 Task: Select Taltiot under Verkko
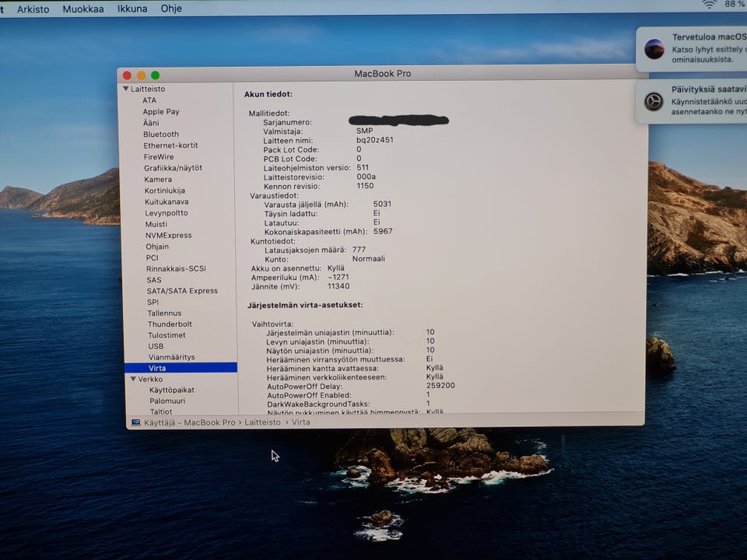(x=161, y=411)
